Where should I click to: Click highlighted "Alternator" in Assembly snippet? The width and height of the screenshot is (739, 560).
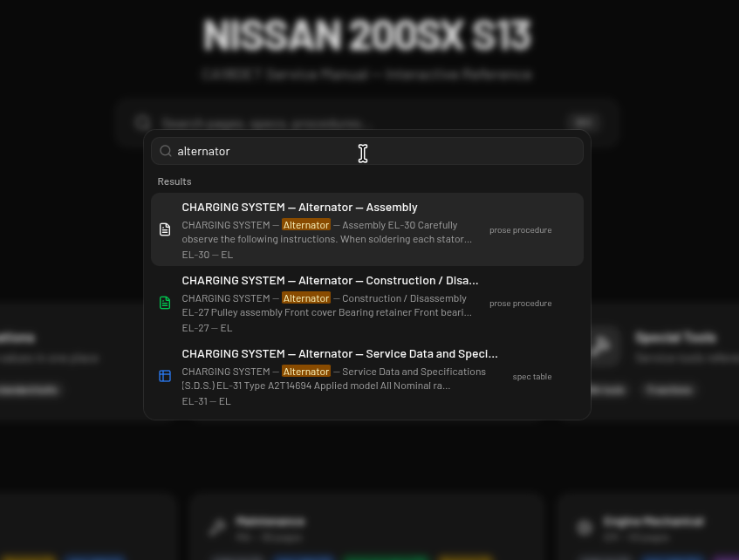point(306,225)
